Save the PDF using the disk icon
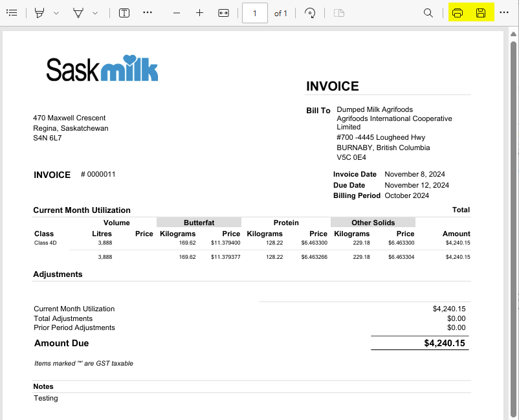This screenshot has width=519, height=420. click(481, 13)
